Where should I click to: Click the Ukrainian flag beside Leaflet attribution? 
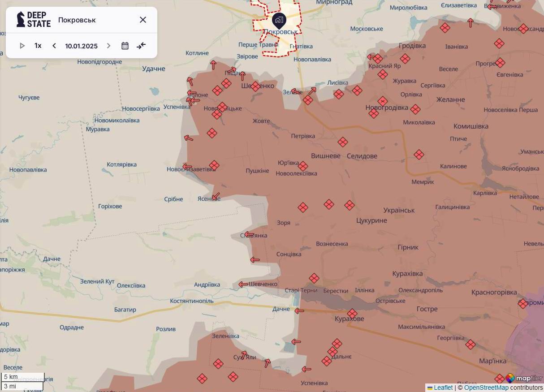point(429,388)
